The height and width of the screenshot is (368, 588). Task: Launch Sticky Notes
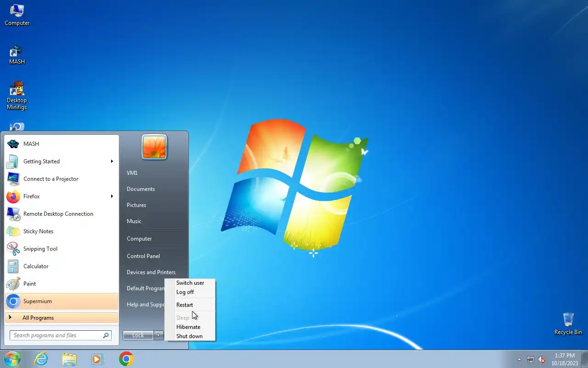tap(62, 231)
